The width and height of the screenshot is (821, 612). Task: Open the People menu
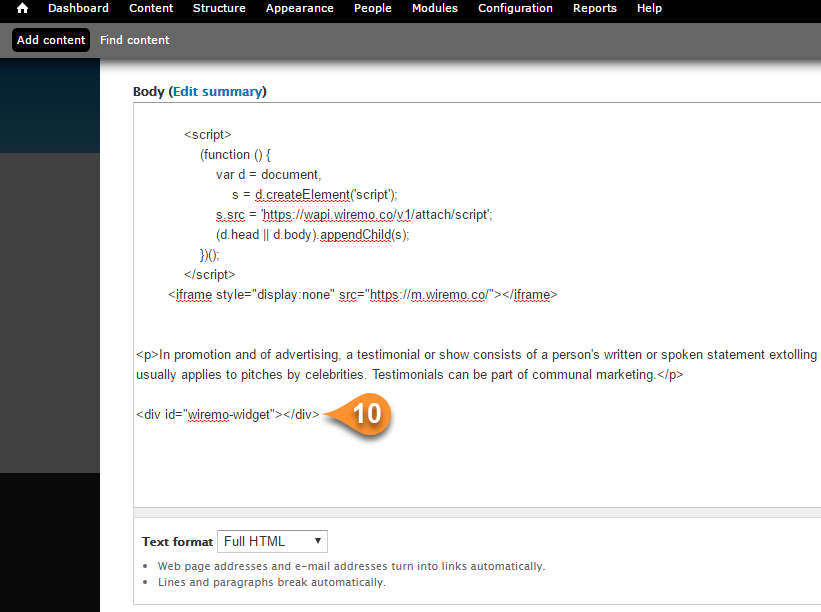373,8
